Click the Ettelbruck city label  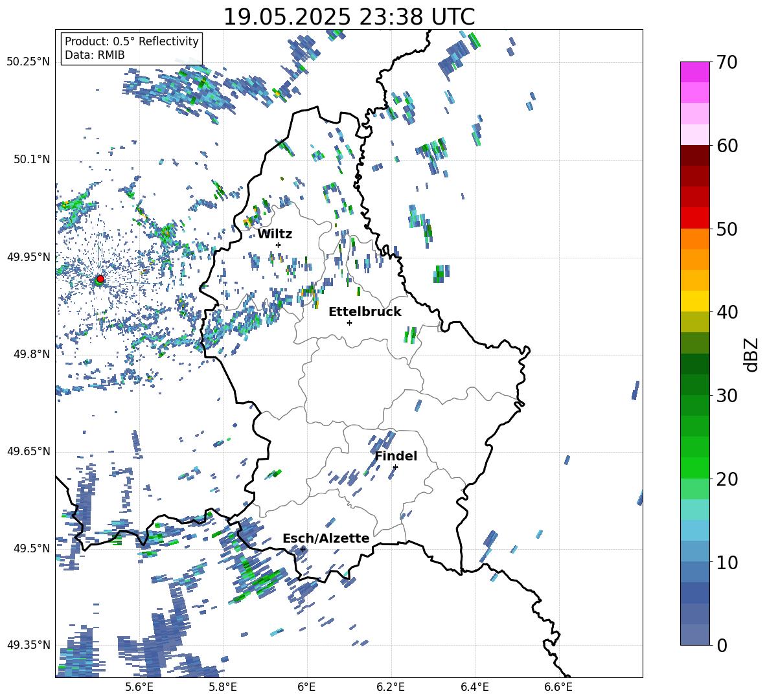[x=365, y=312]
